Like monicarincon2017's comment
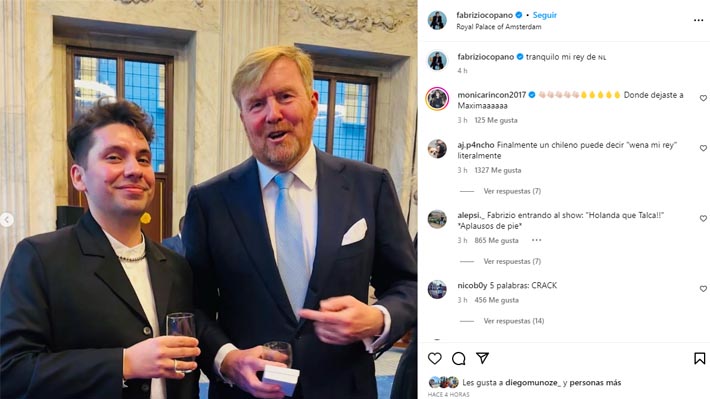Screen dimensions: 710x399 [703, 98]
